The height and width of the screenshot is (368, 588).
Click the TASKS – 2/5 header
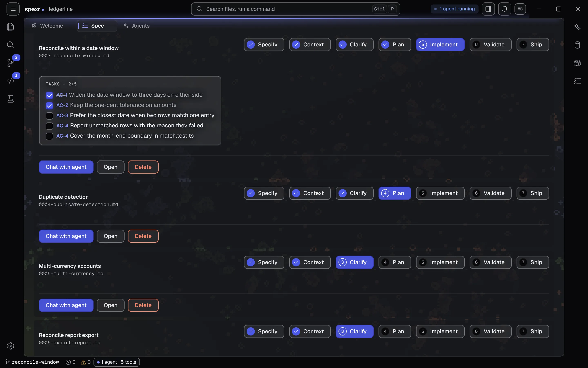click(x=61, y=84)
